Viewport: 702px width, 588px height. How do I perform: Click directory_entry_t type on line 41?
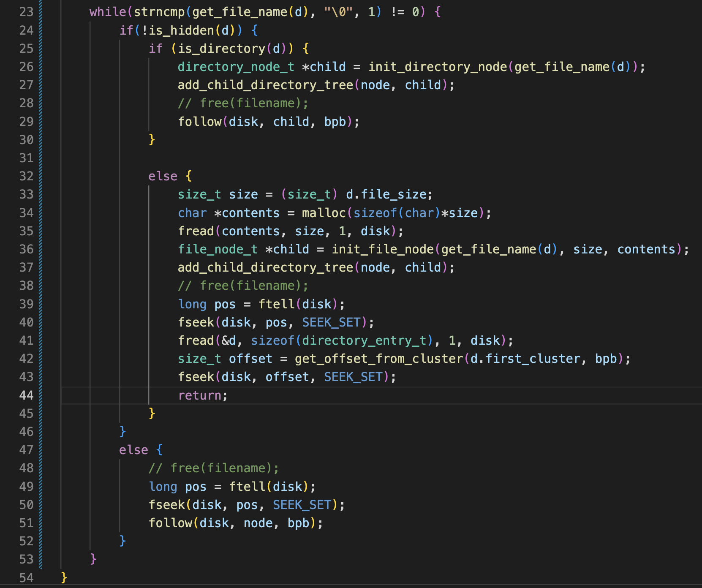[x=364, y=340]
